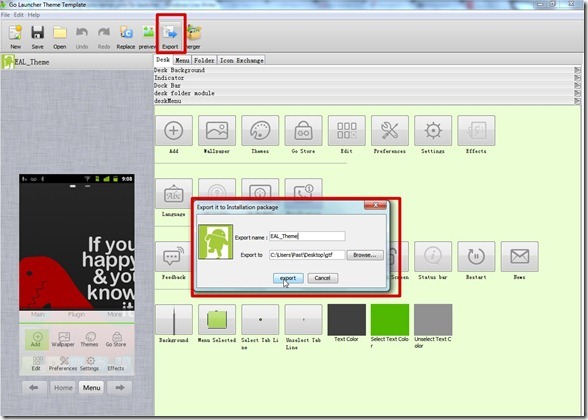Screen dimensions: 588x420
Task: Select the Themes palette icon tile
Action: click(260, 130)
